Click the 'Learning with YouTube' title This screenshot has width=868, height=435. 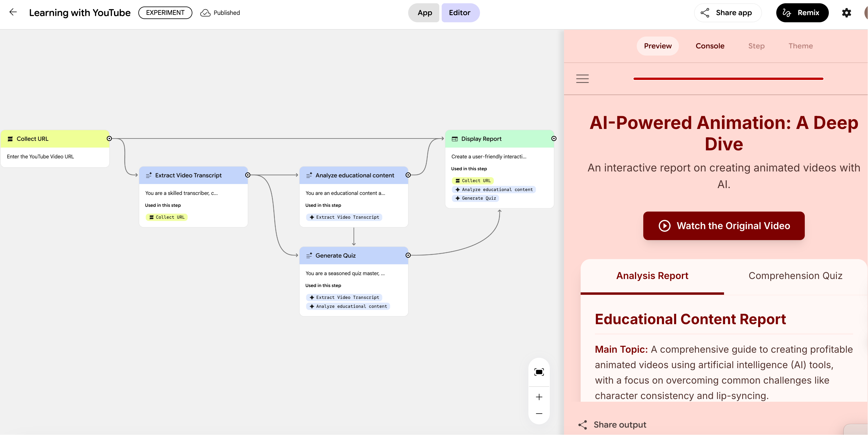pos(80,13)
